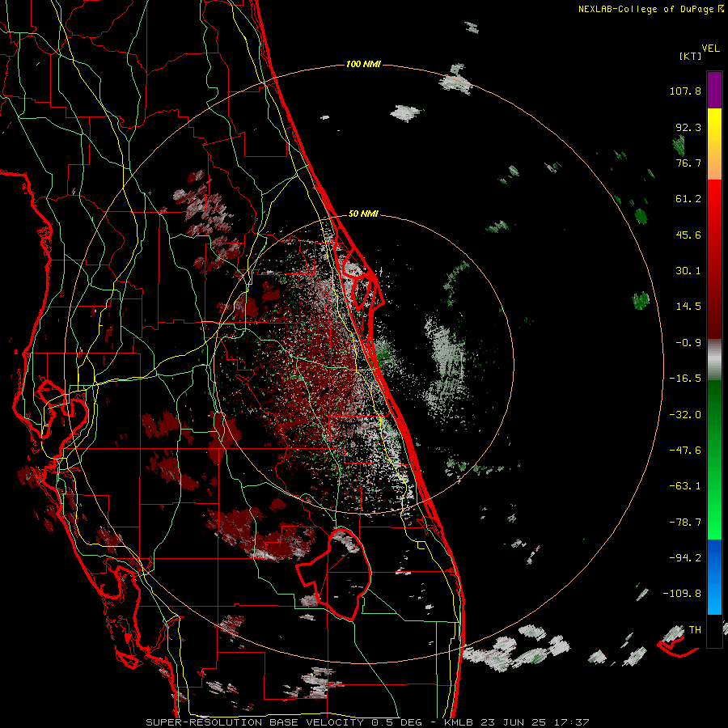Image resolution: width=728 pixels, height=728 pixels.
Task: Click the 30.1 velocity label
Action: 688,271
